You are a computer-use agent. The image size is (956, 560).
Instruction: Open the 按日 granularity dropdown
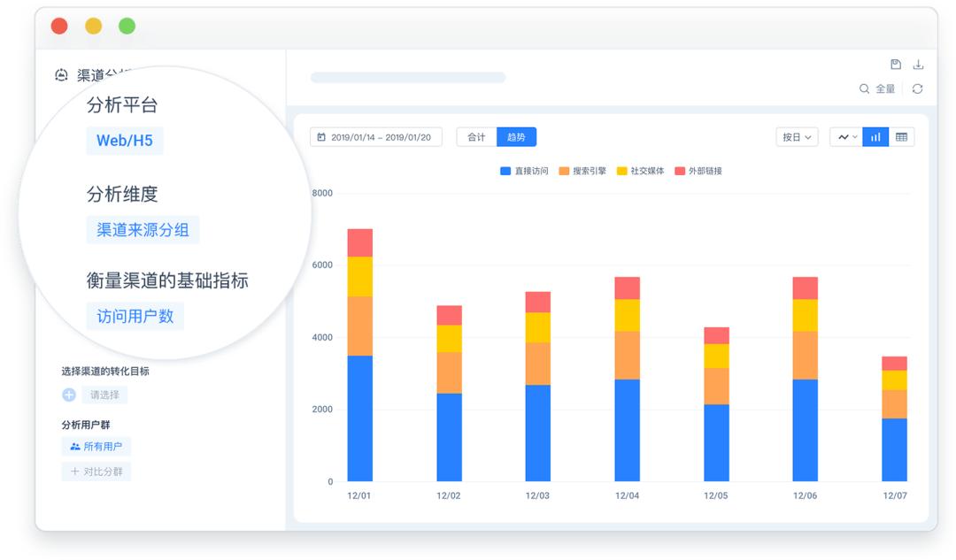797,137
